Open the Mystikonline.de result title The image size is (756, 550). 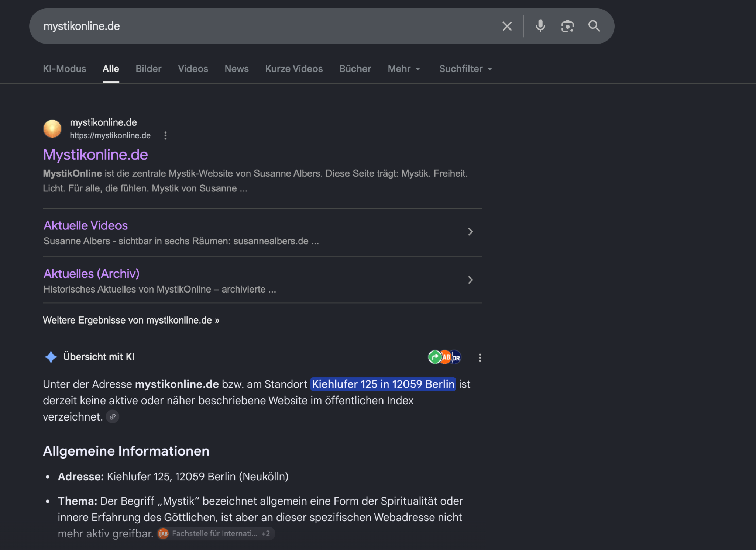click(x=96, y=155)
